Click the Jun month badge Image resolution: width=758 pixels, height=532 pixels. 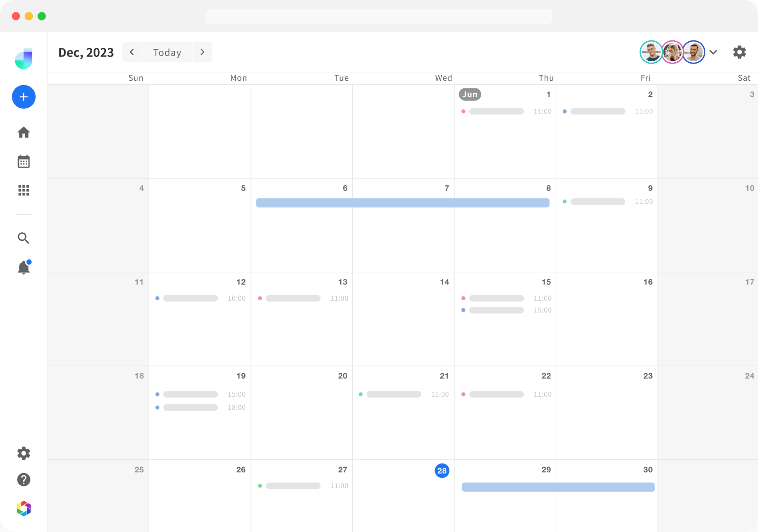pyautogui.click(x=470, y=95)
